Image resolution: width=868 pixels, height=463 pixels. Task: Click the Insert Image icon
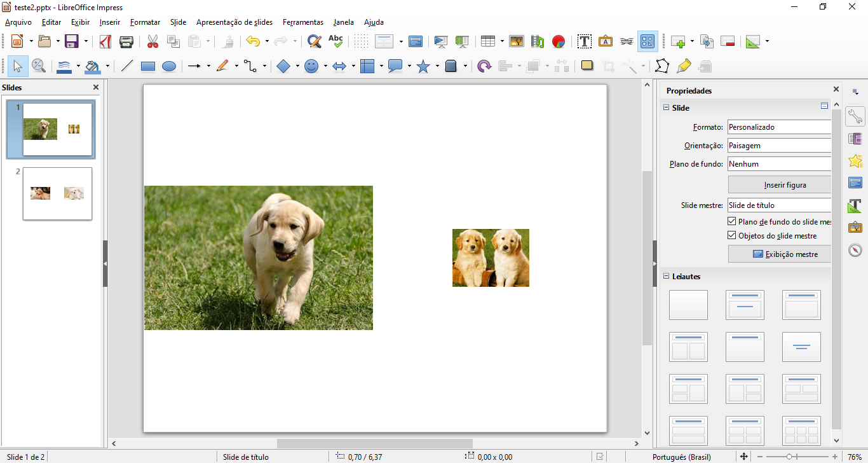pyautogui.click(x=517, y=42)
